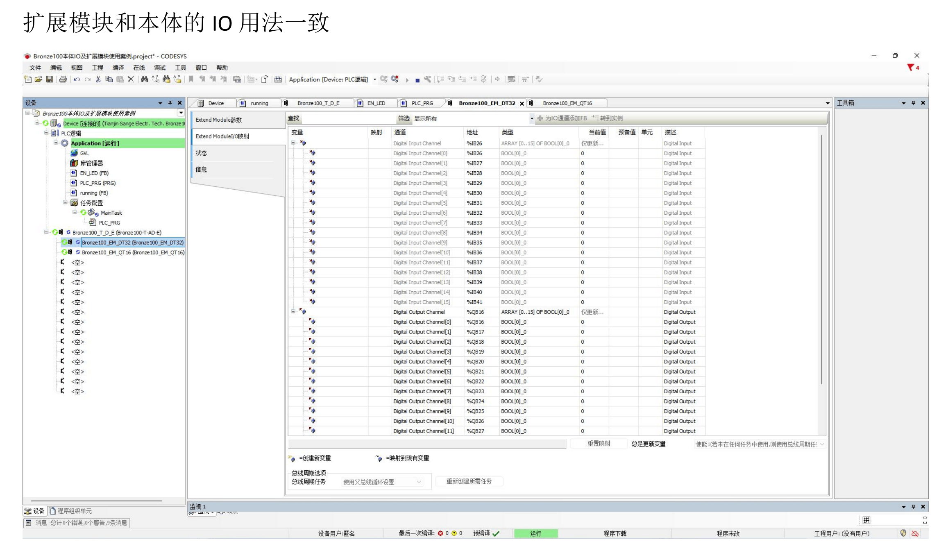Click the Cut scissors icon

coord(98,79)
